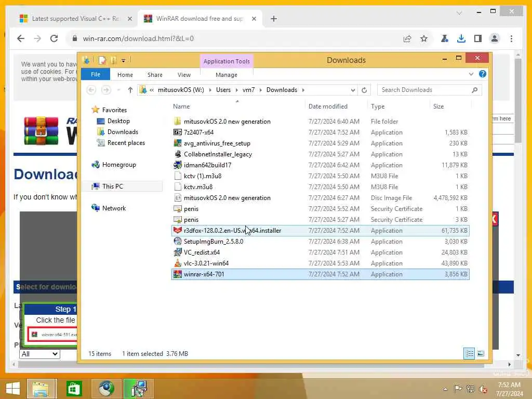532x399 pixels.
Task: Click the volume icon in system tray
Action: 483,389
